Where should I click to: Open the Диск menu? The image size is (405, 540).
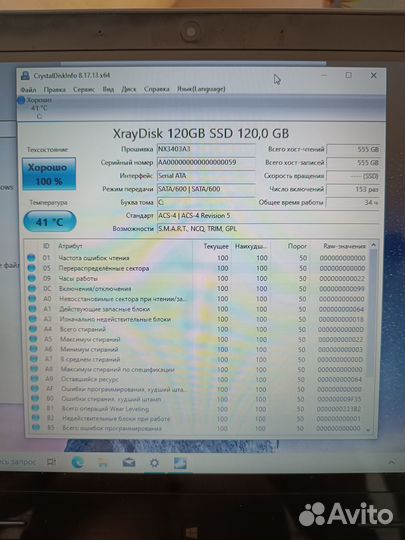129,89
